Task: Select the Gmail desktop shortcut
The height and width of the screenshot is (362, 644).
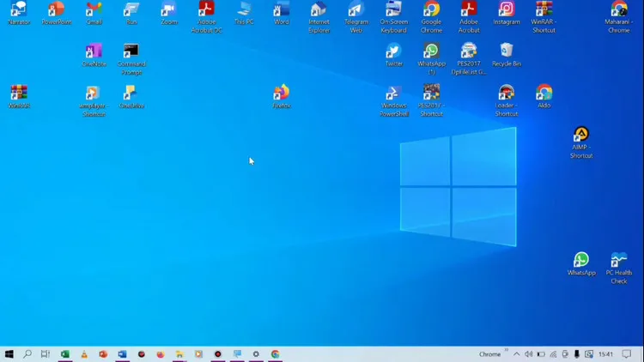Action: pos(94,13)
